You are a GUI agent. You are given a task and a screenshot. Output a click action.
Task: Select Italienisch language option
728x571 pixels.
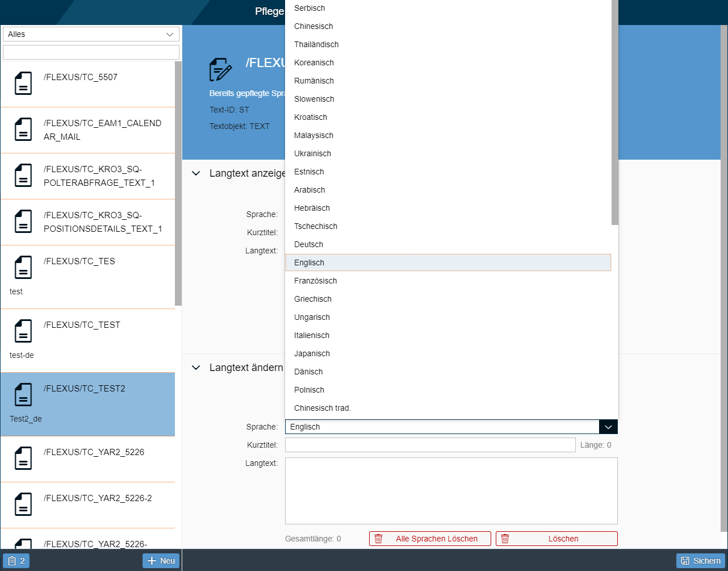click(448, 335)
